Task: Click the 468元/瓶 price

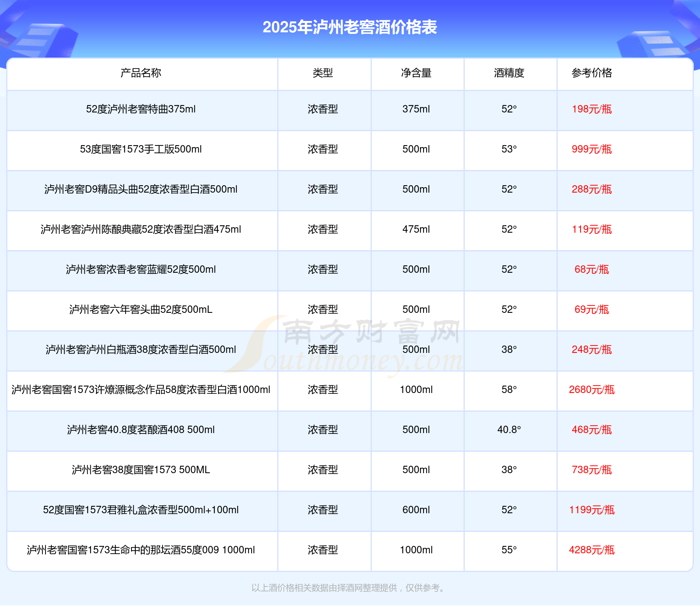Action: (x=591, y=430)
